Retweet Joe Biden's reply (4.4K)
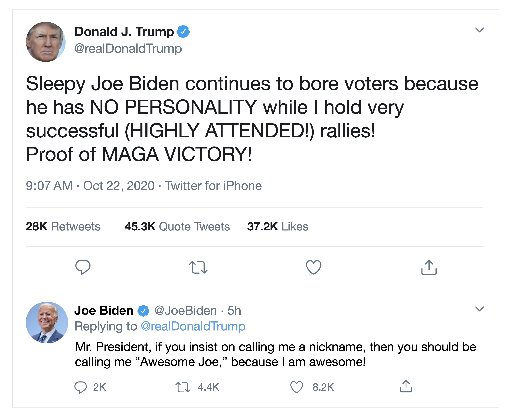 pos(183,387)
